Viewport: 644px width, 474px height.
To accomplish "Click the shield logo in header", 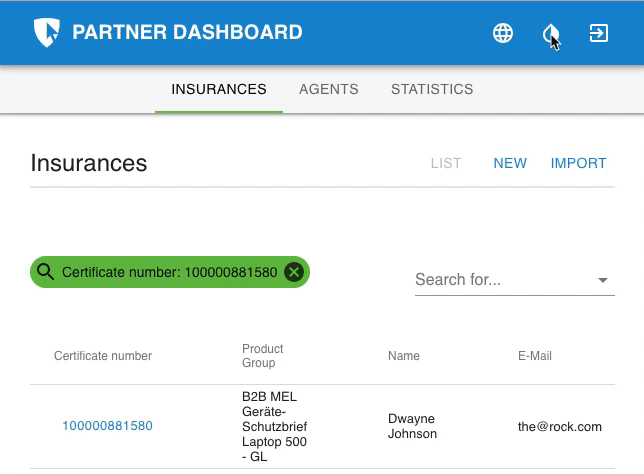I will 46,32.
